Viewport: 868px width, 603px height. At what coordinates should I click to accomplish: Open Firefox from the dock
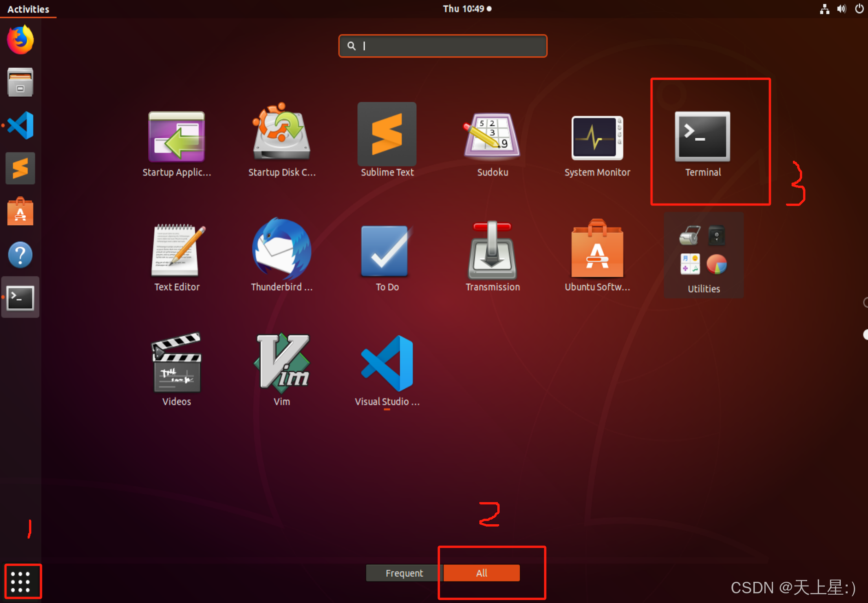[20, 40]
